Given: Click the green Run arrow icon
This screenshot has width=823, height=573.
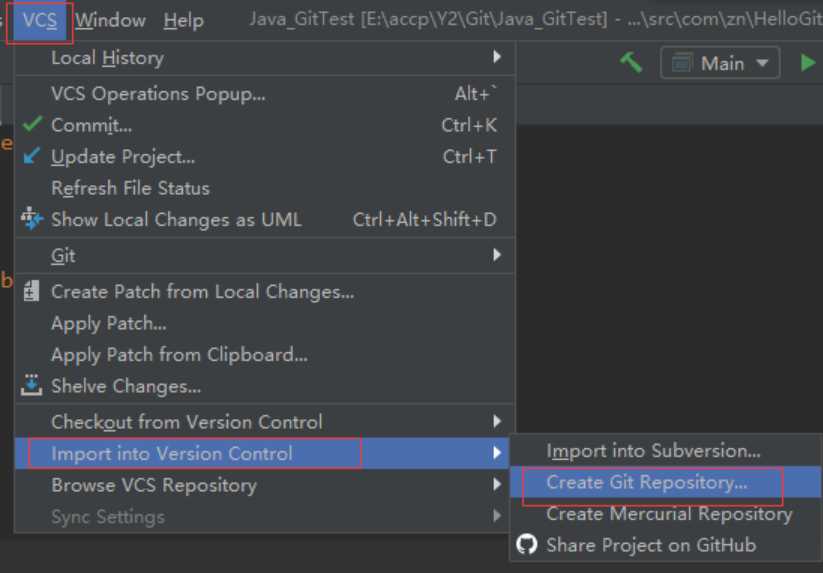Looking at the screenshot, I should (x=807, y=62).
